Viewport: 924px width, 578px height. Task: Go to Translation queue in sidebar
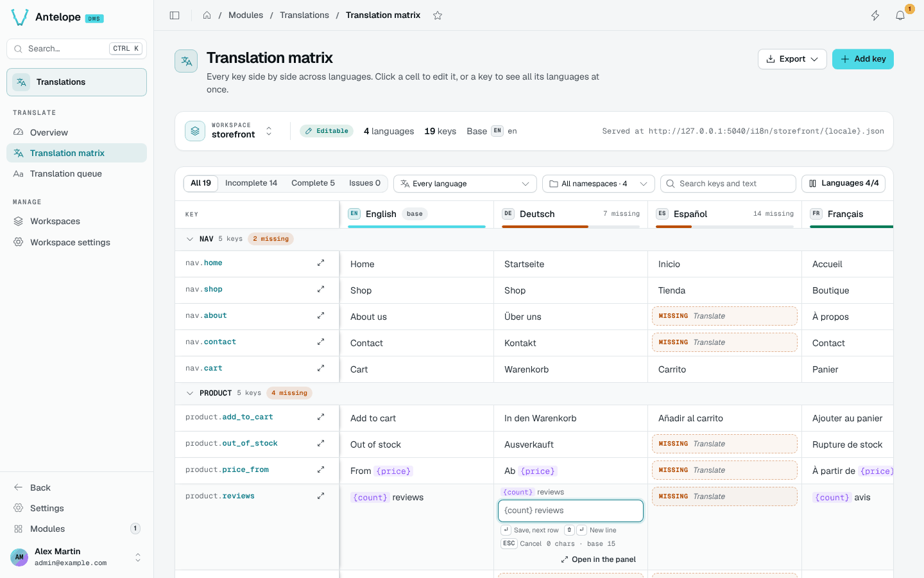tap(77, 173)
